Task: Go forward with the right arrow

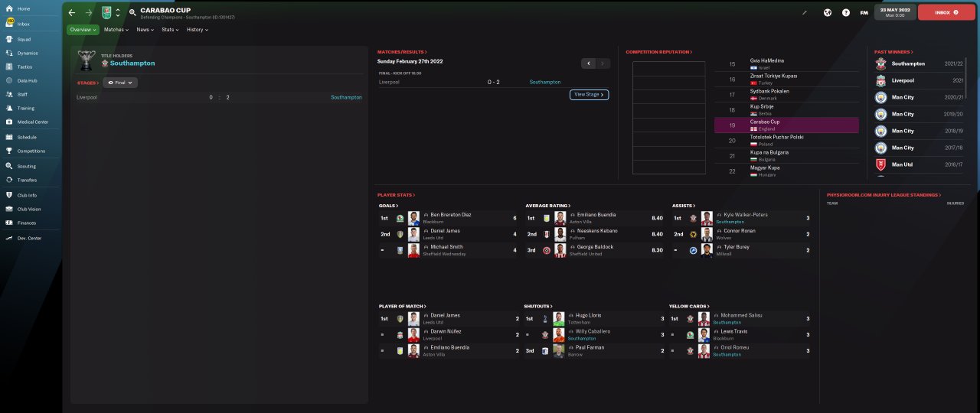Action: tap(89, 13)
